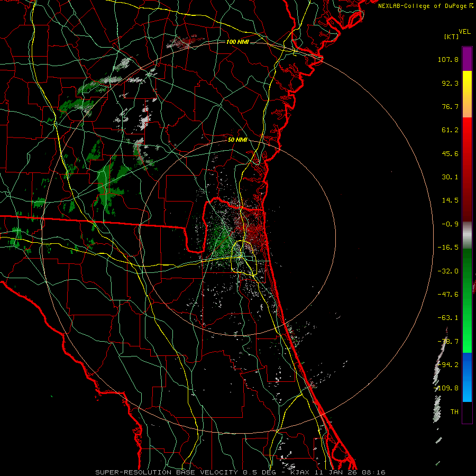476x476 pixels.
Task: Pick the purple band of the velocity scale
Action: pyautogui.click(x=467, y=59)
